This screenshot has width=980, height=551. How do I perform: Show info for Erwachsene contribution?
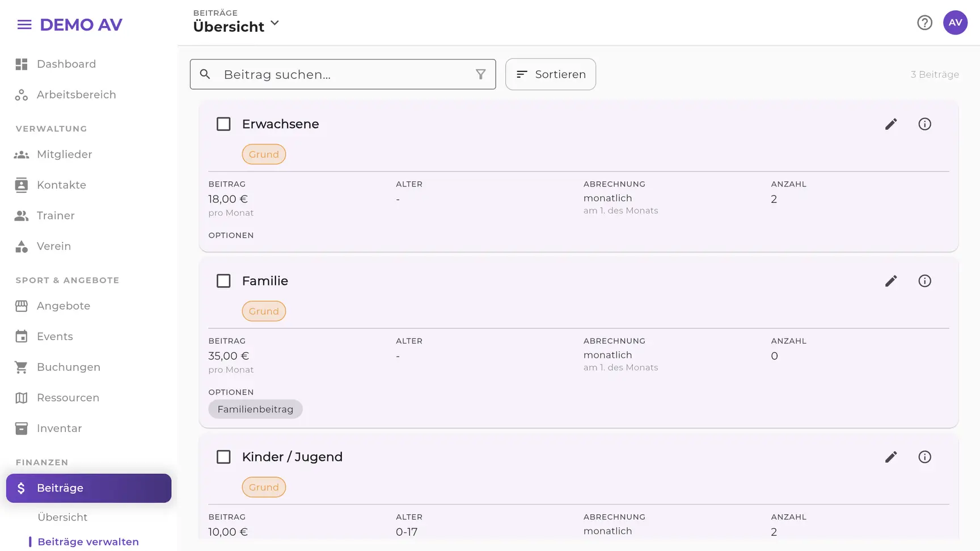(x=924, y=124)
